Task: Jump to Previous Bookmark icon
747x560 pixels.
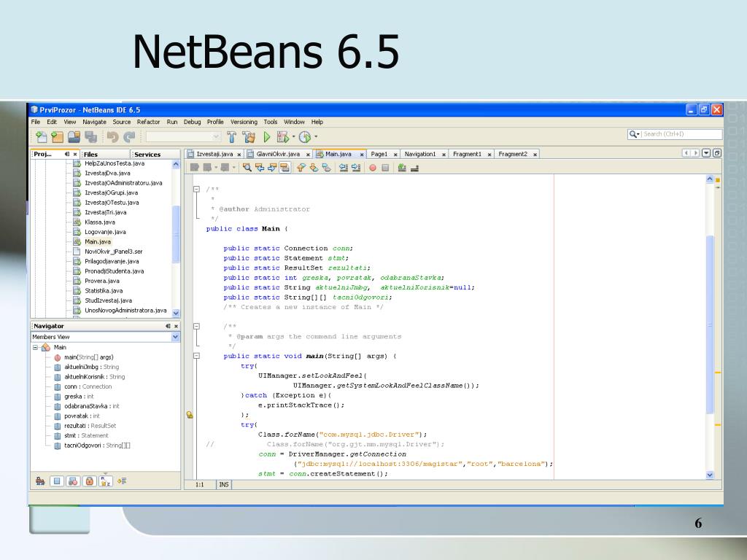Action: click(x=301, y=168)
